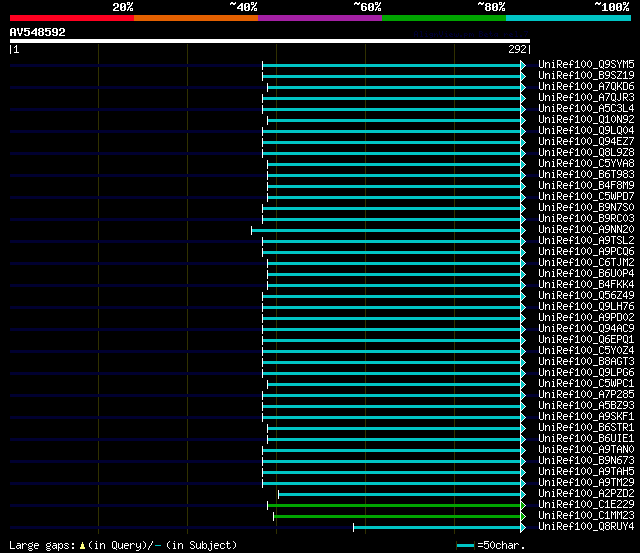Click the cyan alignment bar for UniRef100_A9NN20
Image resolution: width=640 pixels, height=553 pixels.
[386, 231]
